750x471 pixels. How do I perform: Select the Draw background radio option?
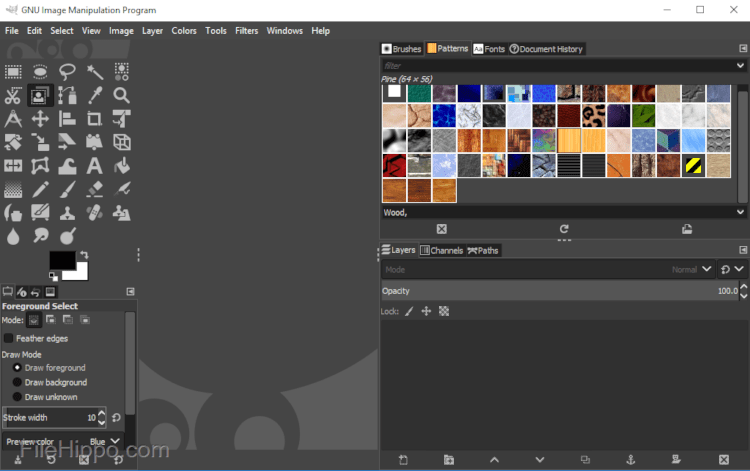pos(17,382)
